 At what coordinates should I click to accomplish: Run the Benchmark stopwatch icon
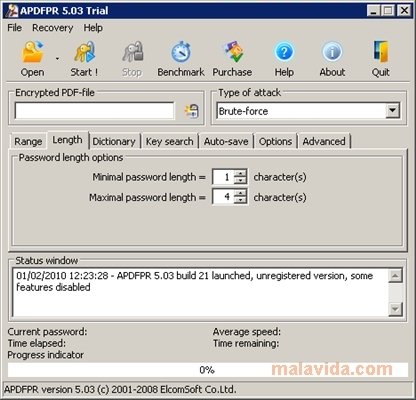coord(181,52)
